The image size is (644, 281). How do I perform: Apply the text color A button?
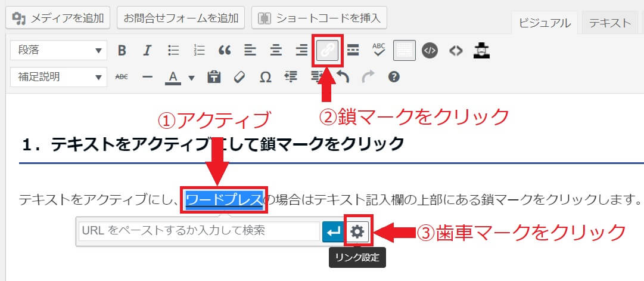[173, 77]
